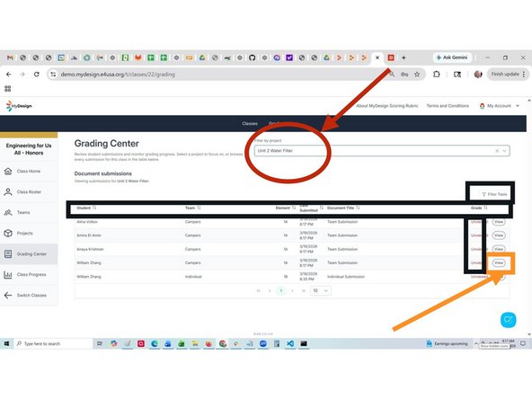The width and height of the screenshot is (532, 399).
Task: Open About MyDesign Scoring Rubric link
Action: 387,106
